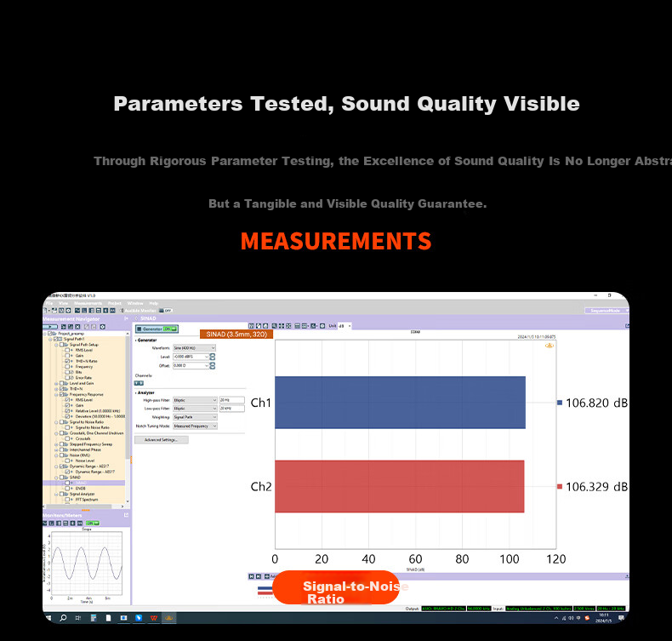Uncheck the Relative Level checkbox

[x=67, y=411]
